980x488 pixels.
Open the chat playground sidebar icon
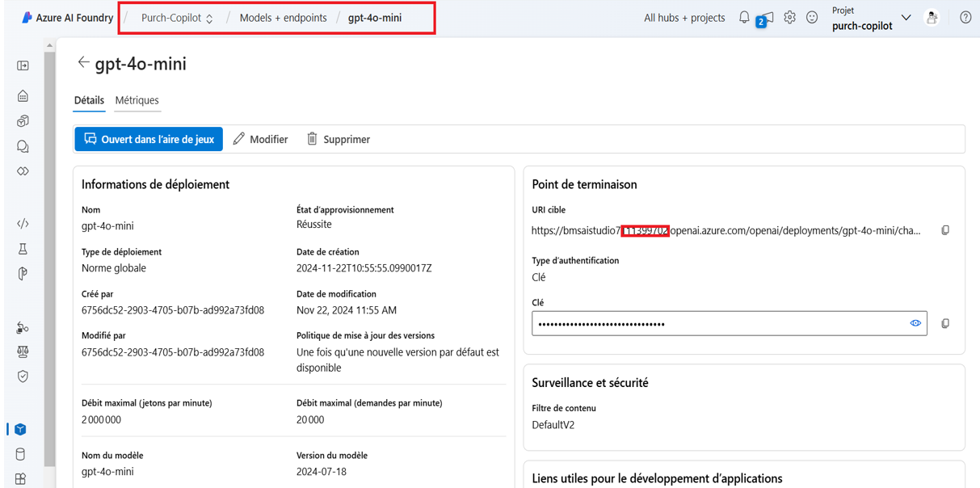(x=23, y=146)
